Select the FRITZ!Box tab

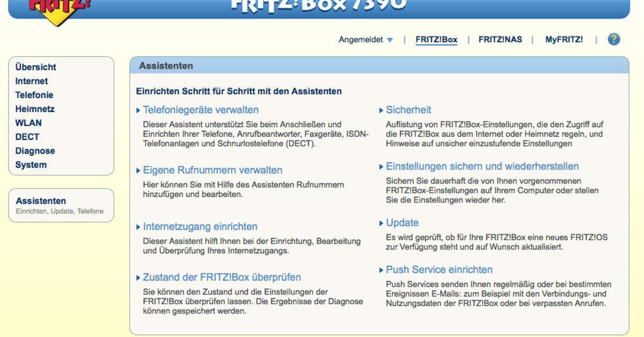436,39
